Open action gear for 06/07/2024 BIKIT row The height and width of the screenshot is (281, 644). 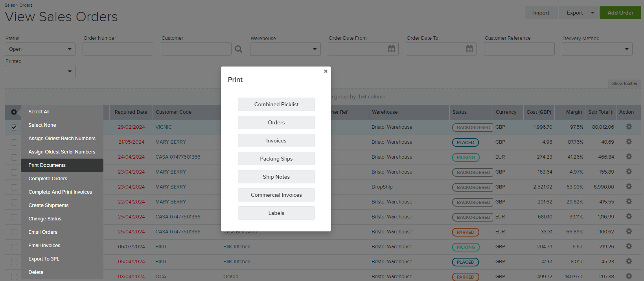coord(629,246)
